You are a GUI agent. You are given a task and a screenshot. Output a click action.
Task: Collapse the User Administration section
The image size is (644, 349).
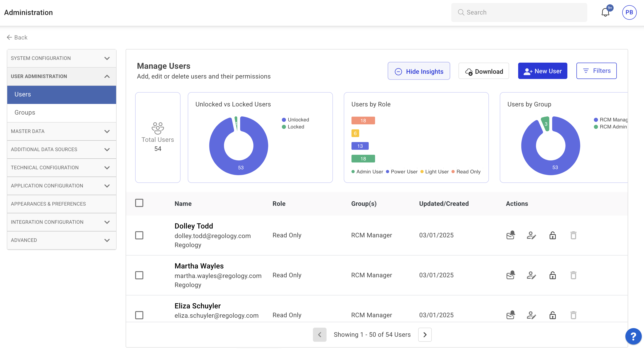(x=61, y=76)
